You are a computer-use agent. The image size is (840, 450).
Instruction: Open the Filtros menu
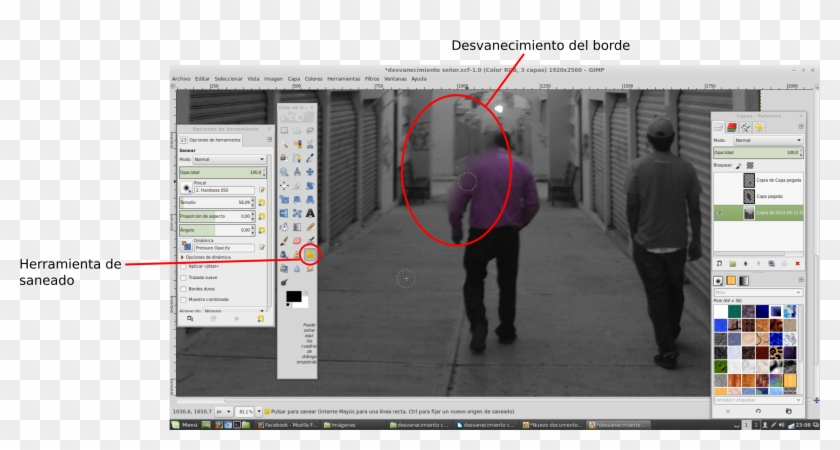(372, 79)
